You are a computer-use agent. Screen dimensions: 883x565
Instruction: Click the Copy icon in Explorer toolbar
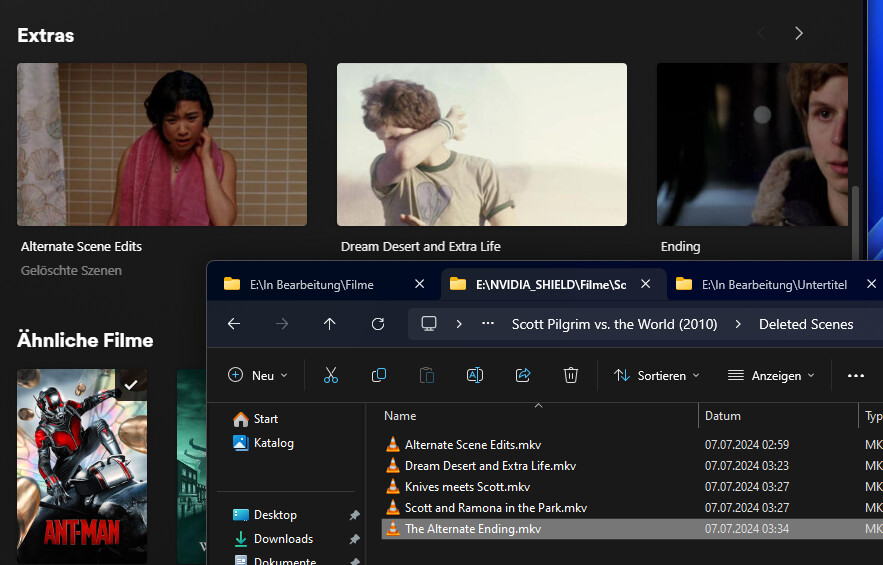[379, 375]
